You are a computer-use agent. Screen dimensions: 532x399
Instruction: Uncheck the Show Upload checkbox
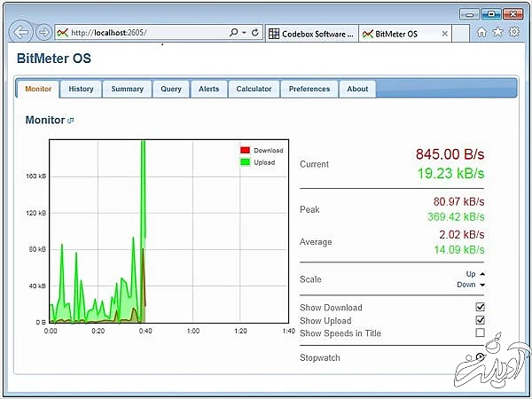pos(480,320)
